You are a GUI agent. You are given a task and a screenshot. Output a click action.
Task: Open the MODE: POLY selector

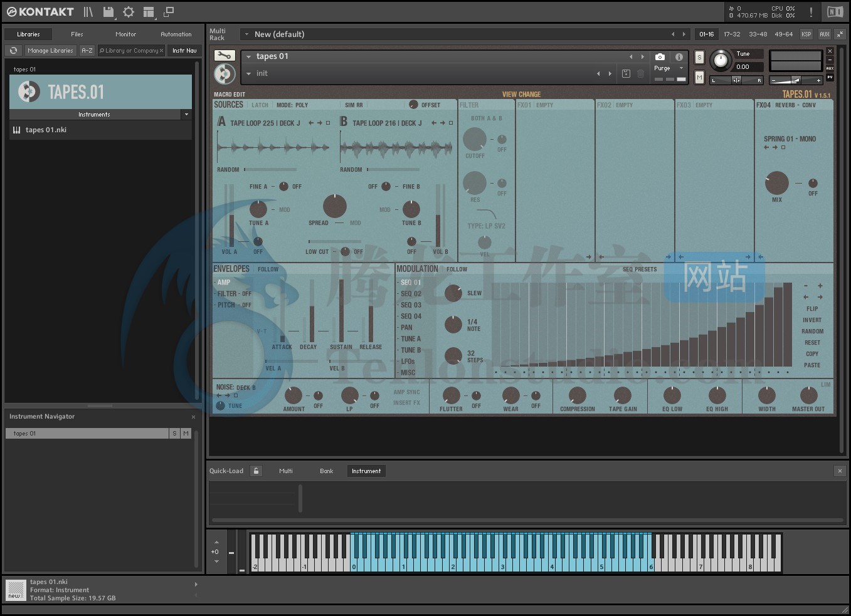(292, 105)
